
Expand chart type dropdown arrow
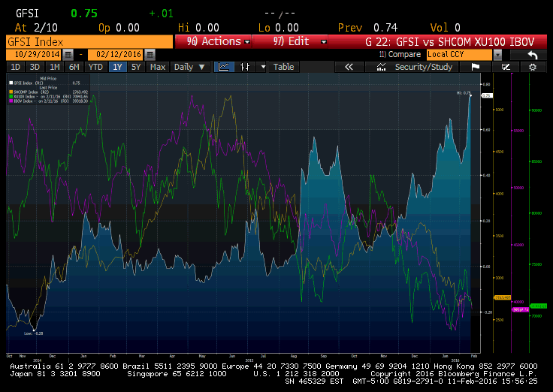pos(263,67)
